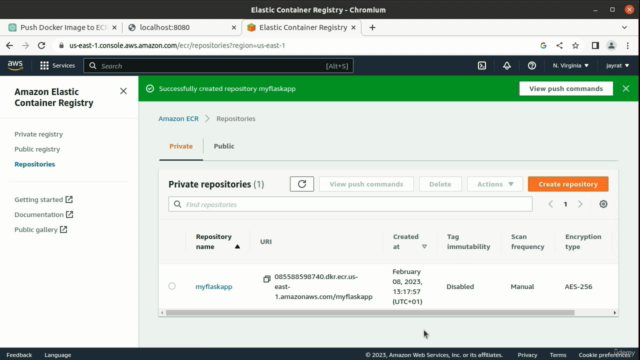This screenshot has width=640, height=360.
Task: Open the N. Virginia region dropdown
Action: click(x=570, y=66)
